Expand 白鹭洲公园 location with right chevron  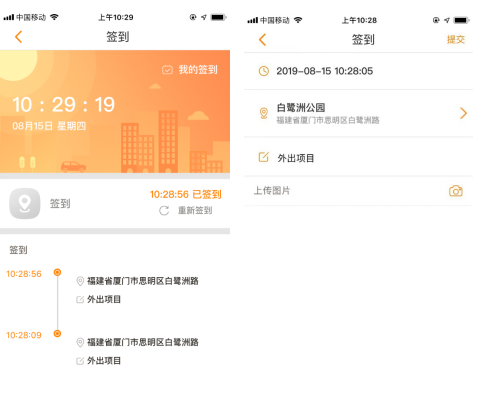(463, 113)
